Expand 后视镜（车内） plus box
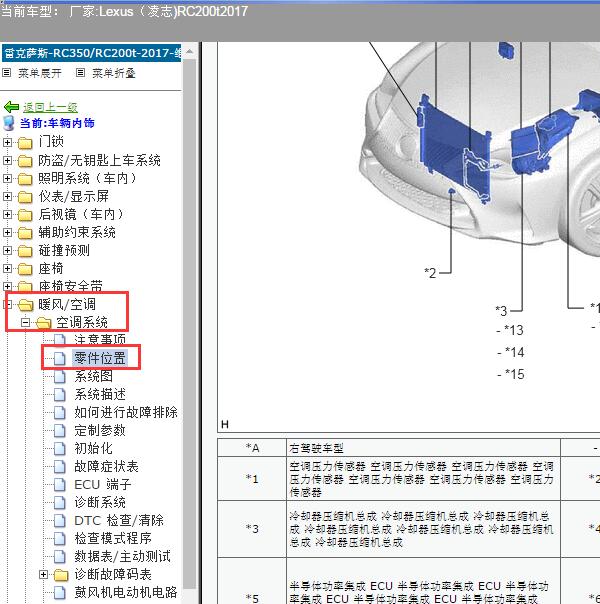The height and width of the screenshot is (604, 600). [7, 214]
